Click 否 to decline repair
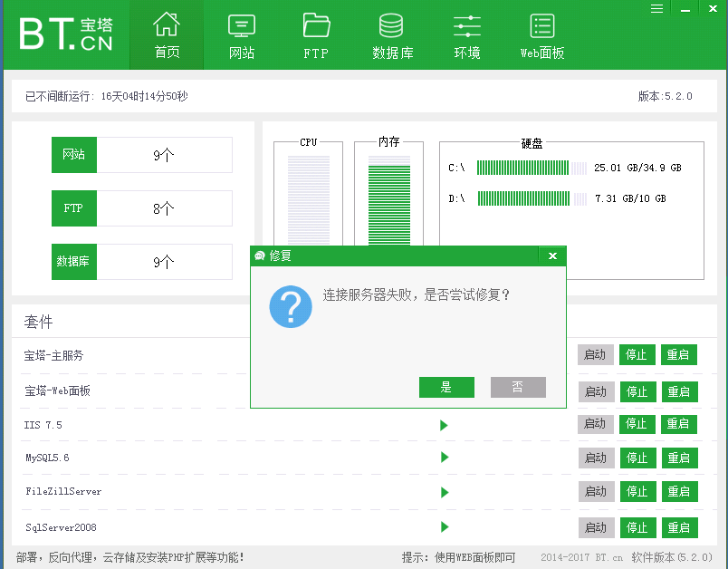Screen dimensions: 728x569 518,387
